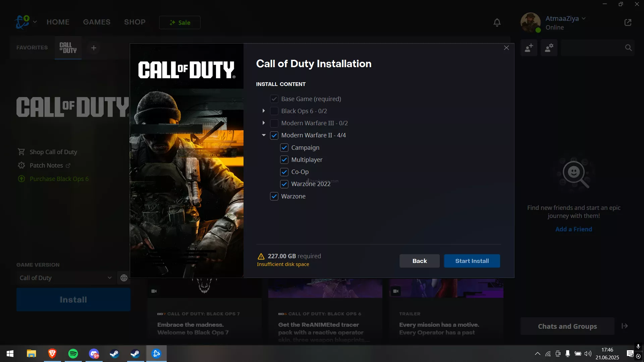The image size is (644, 362).
Task: Open the notifications bell
Action: (497, 22)
